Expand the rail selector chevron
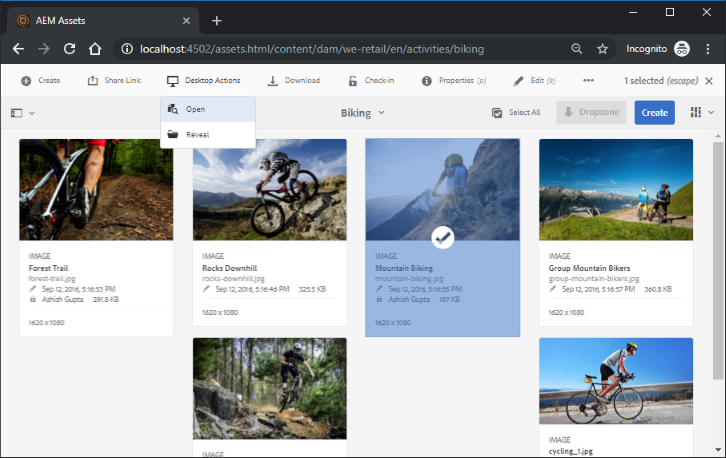 [32, 113]
